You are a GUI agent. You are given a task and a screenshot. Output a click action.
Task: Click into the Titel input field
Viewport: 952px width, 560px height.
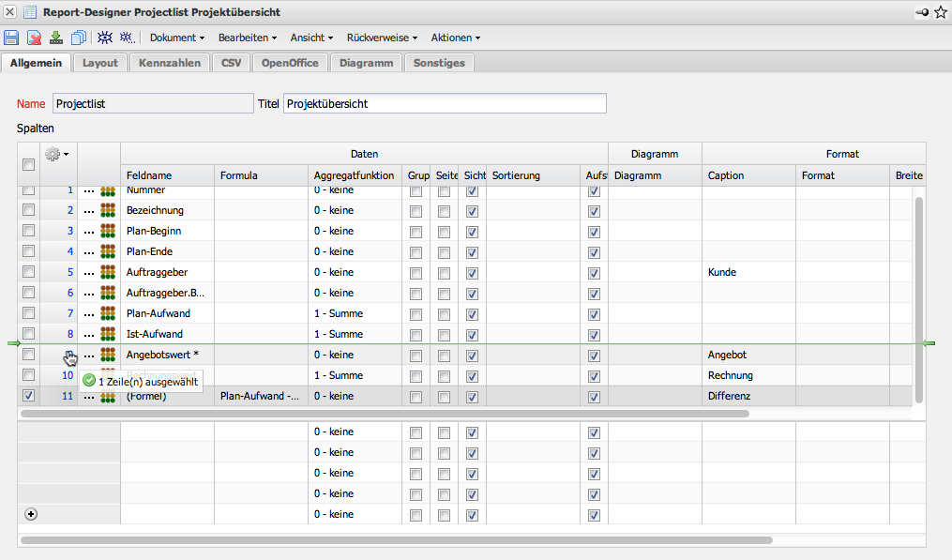pyautogui.click(x=445, y=103)
